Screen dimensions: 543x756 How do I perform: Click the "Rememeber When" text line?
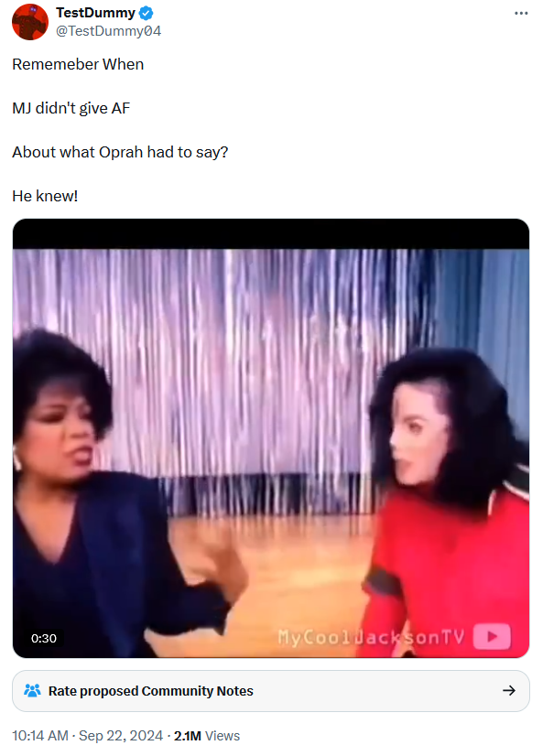point(78,64)
